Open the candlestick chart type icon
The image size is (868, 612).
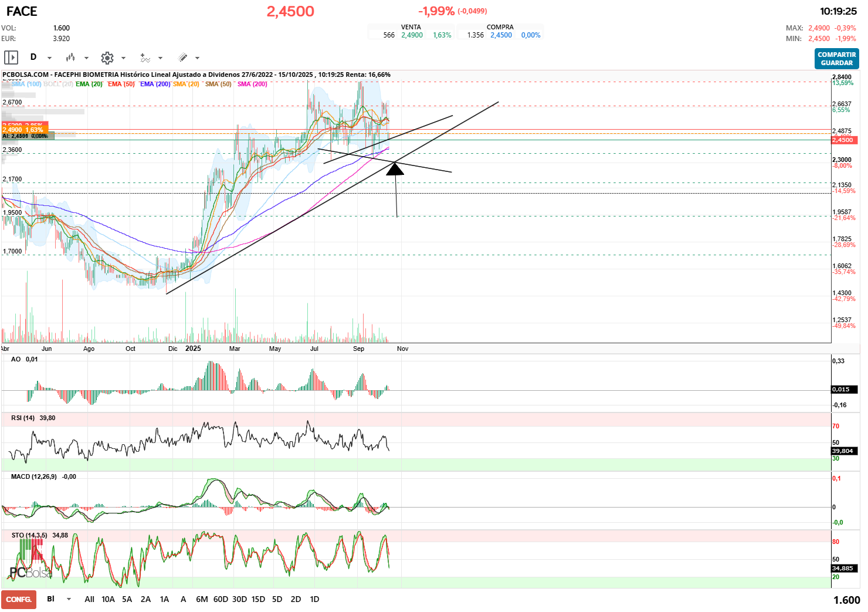(70, 58)
